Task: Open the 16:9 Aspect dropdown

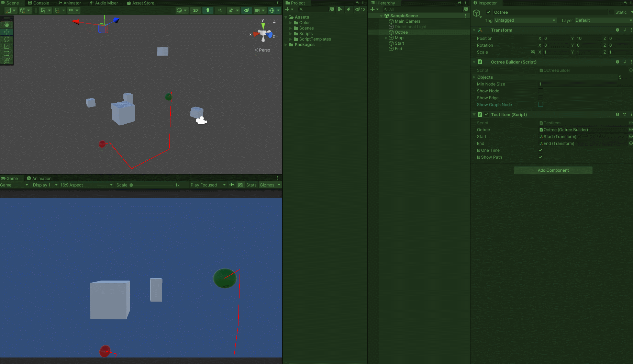Action: pos(86,185)
